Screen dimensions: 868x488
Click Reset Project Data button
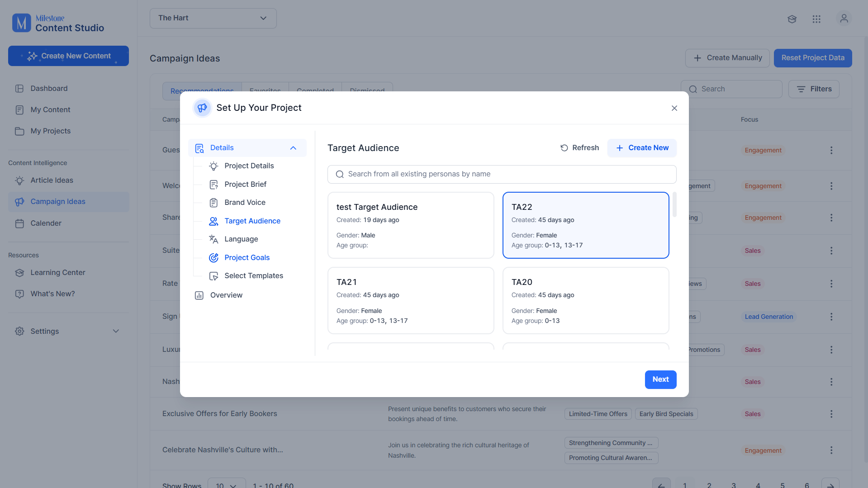(x=813, y=58)
